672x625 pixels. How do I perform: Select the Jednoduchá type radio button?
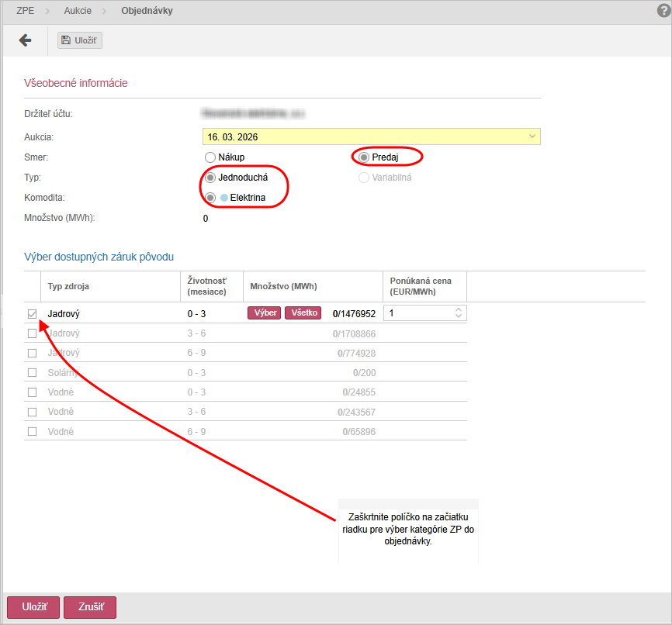[210, 178]
